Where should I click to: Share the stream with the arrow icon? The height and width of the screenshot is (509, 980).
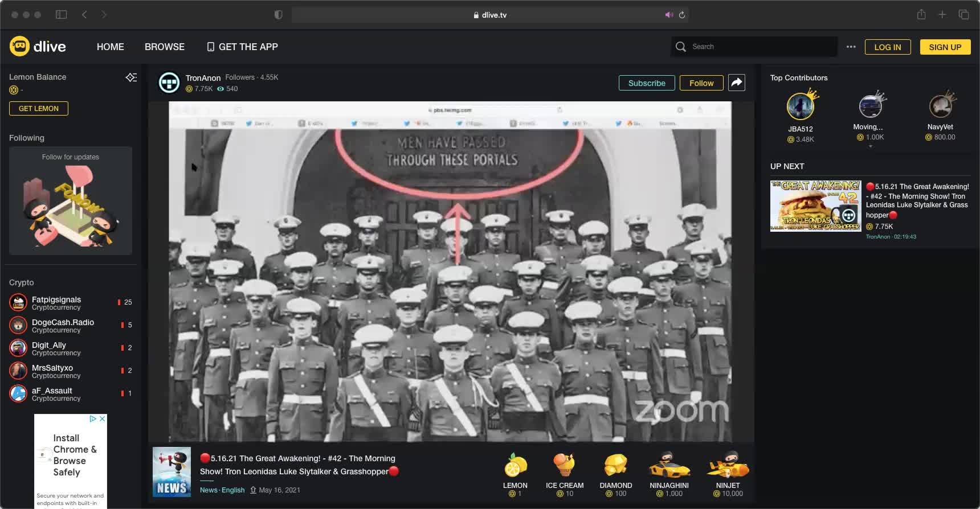click(737, 83)
